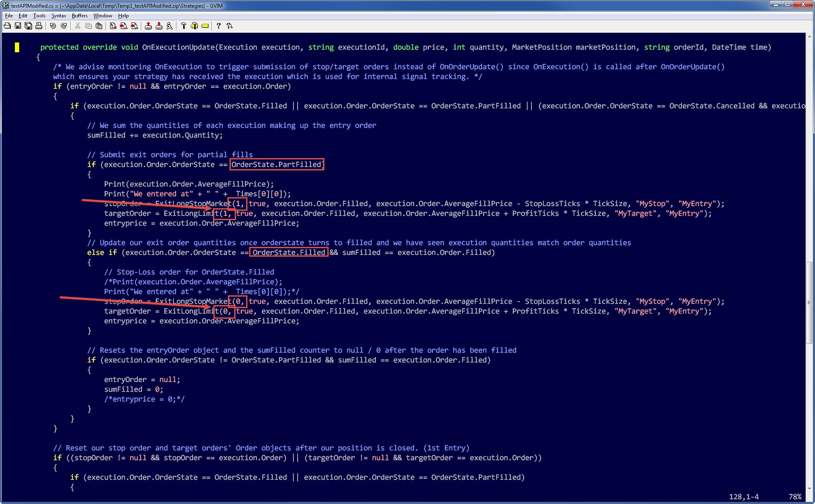Copy selection using the toolbar Copy icon
The height and width of the screenshot is (504, 815).
click(x=88, y=26)
